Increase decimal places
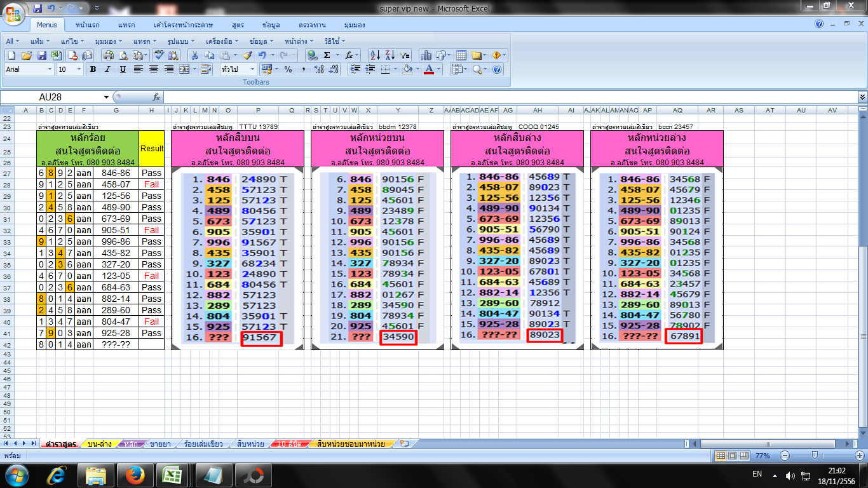 pyautogui.click(x=320, y=69)
